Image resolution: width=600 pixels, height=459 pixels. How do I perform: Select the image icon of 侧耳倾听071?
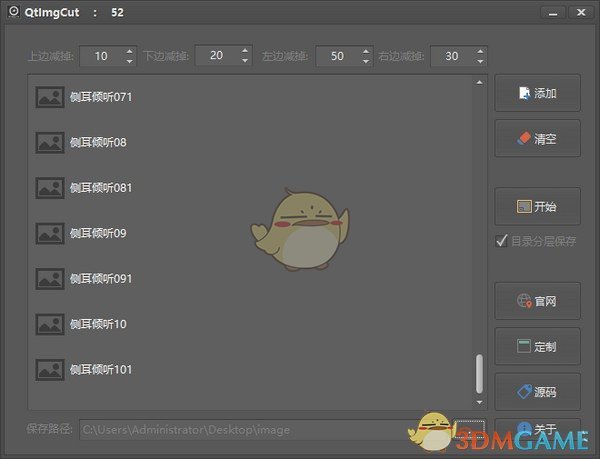[x=50, y=97]
